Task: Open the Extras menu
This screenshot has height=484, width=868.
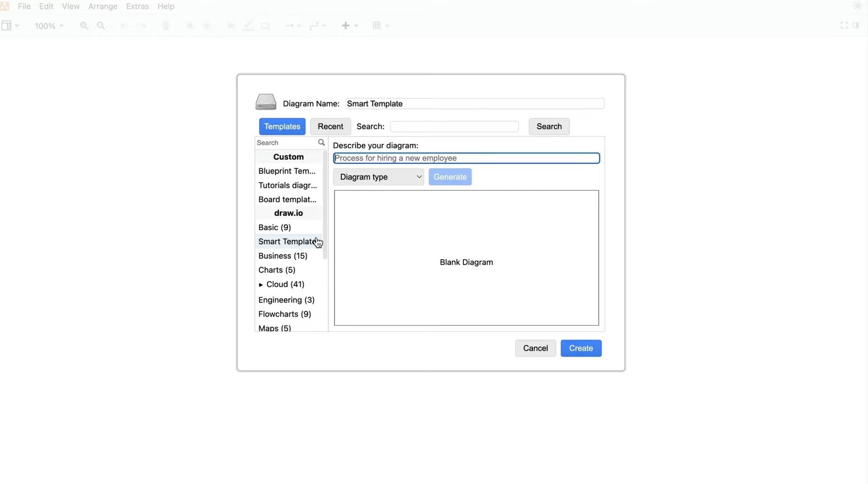Action: [137, 6]
